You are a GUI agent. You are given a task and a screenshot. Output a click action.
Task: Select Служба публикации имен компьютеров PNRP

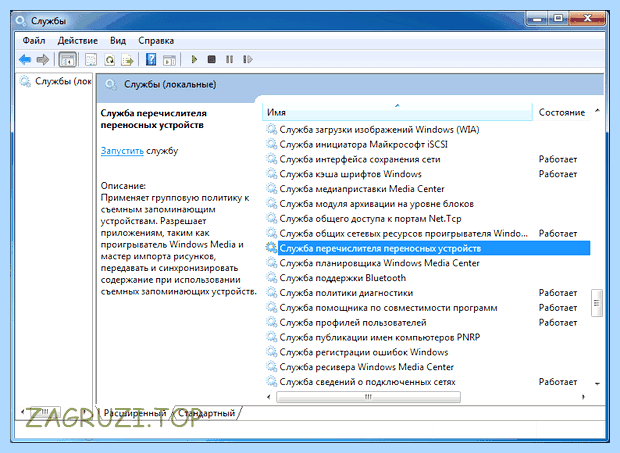pos(380,337)
